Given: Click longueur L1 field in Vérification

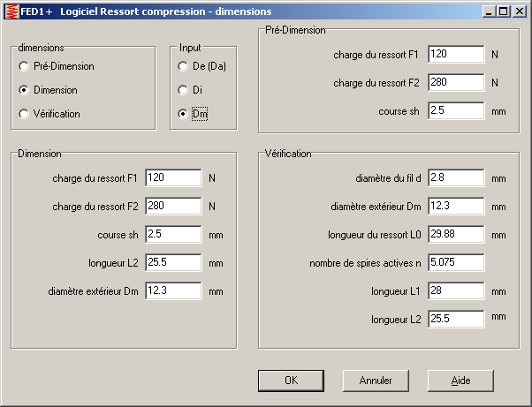Looking at the screenshot, I should pyautogui.click(x=456, y=291).
